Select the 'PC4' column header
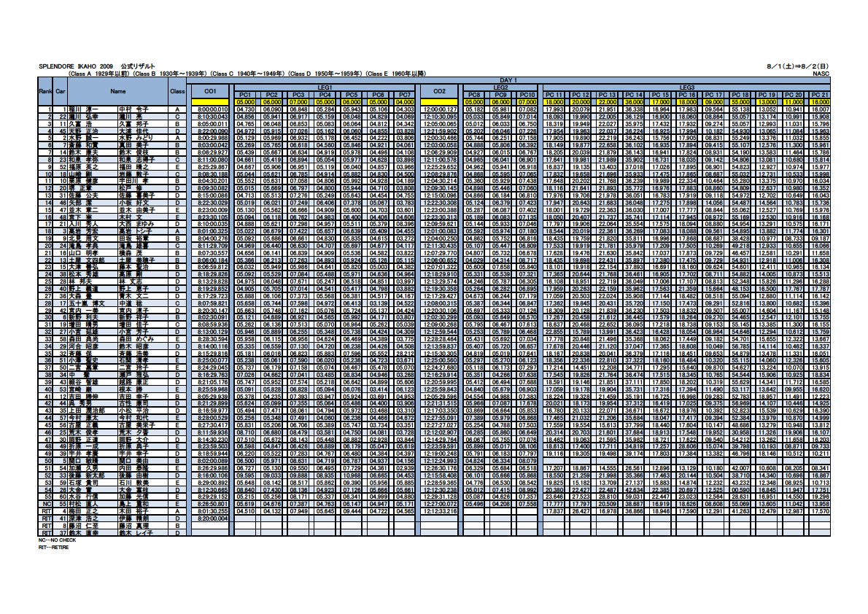This screenshot has width=868, height=614. pos(325,95)
